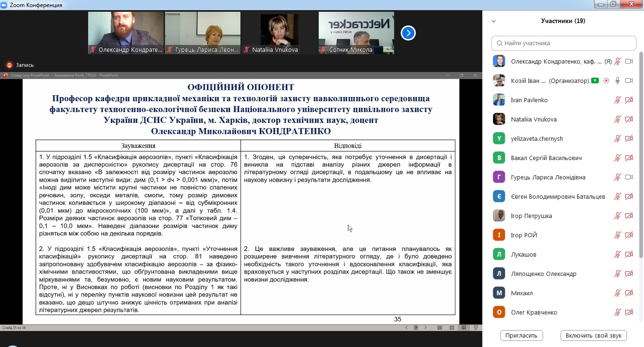644x347 pixels.
Task: Click the record icon in Козій Іван's row
Action: pyautogui.click(x=606, y=81)
